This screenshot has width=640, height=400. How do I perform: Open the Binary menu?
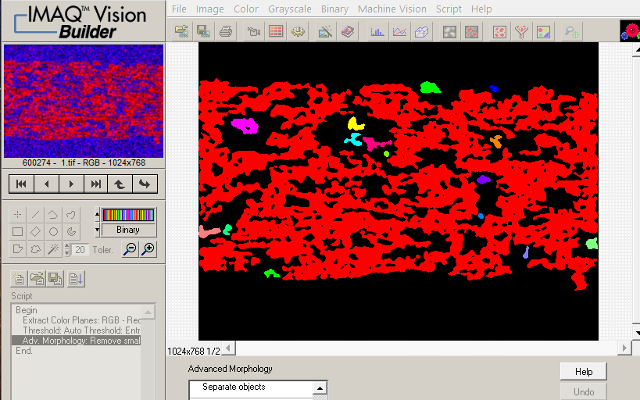point(335,9)
